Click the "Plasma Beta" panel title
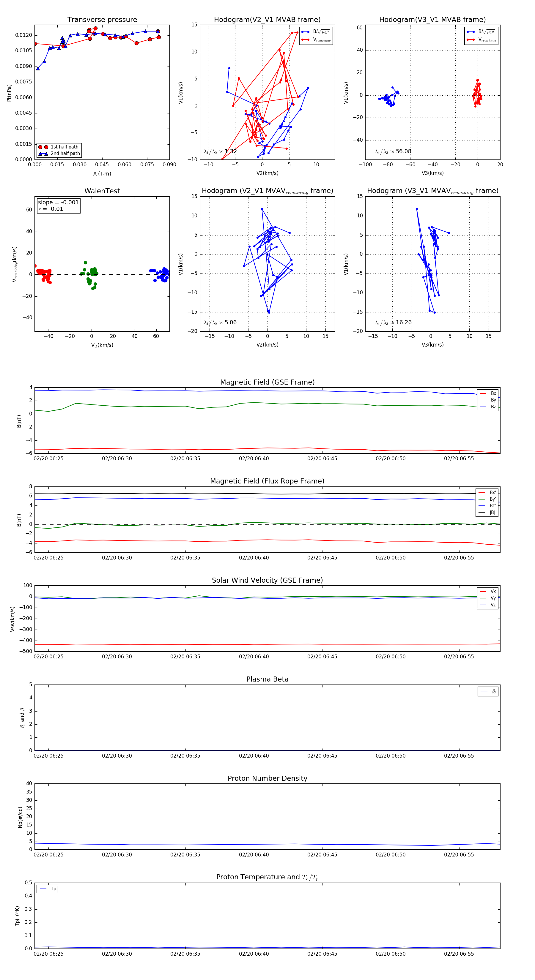 coord(267,679)
